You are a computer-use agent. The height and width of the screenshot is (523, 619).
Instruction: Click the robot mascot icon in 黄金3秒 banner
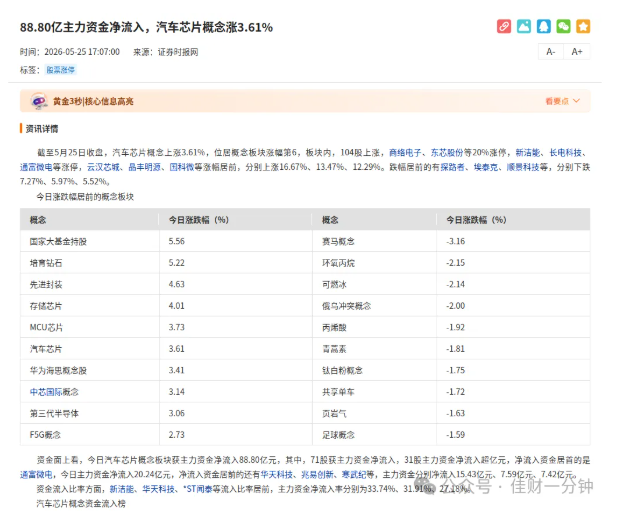[39, 101]
